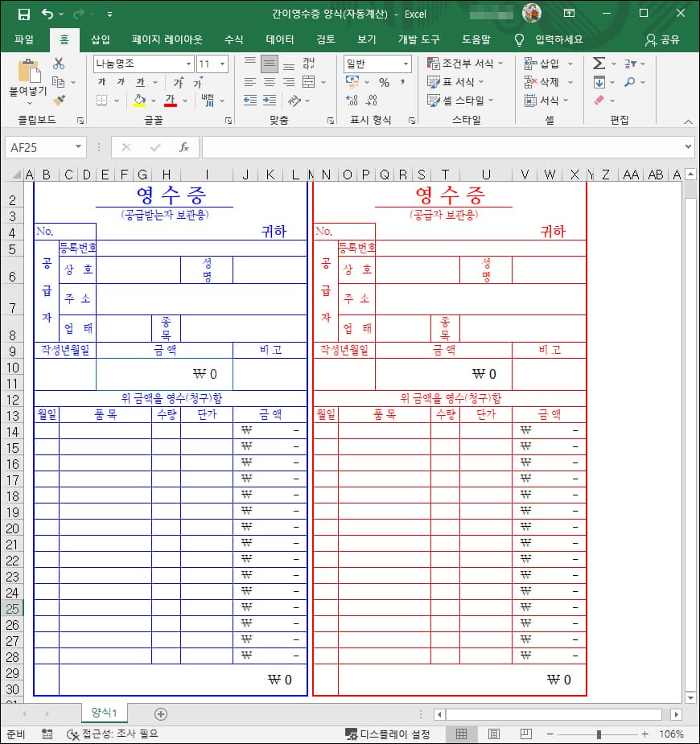Center text horizontally
Image resolution: width=700 pixels, height=744 pixels.
[x=270, y=82]
